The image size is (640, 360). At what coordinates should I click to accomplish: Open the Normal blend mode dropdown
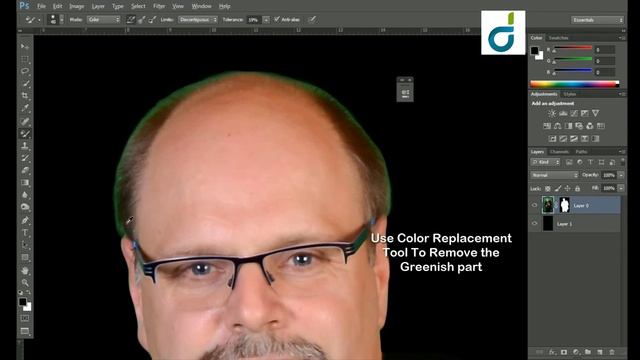click(554, 175)
